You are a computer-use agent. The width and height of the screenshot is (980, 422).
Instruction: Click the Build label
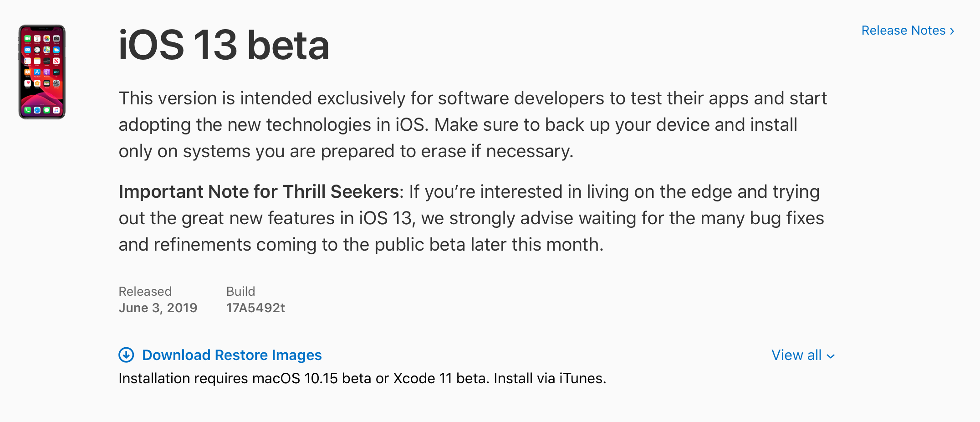coord(240,292)
